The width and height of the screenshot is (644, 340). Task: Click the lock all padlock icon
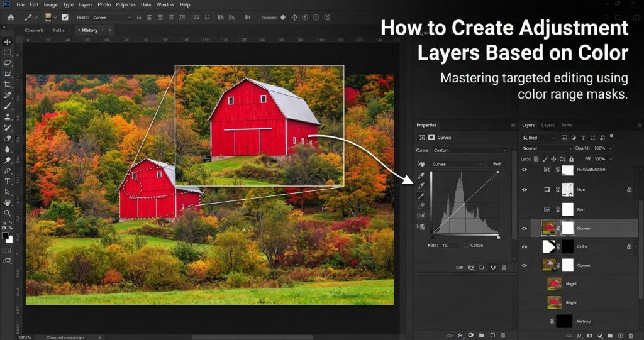571,159
